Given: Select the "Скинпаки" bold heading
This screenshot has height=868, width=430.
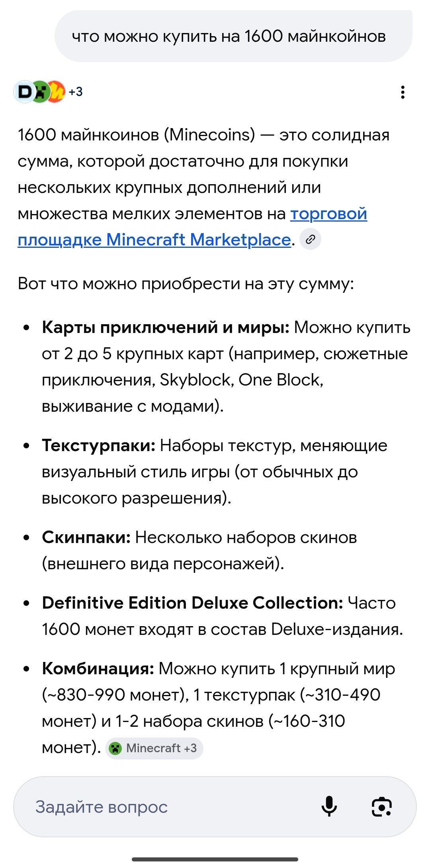Looking at the screenshot, I should (86, 537).
